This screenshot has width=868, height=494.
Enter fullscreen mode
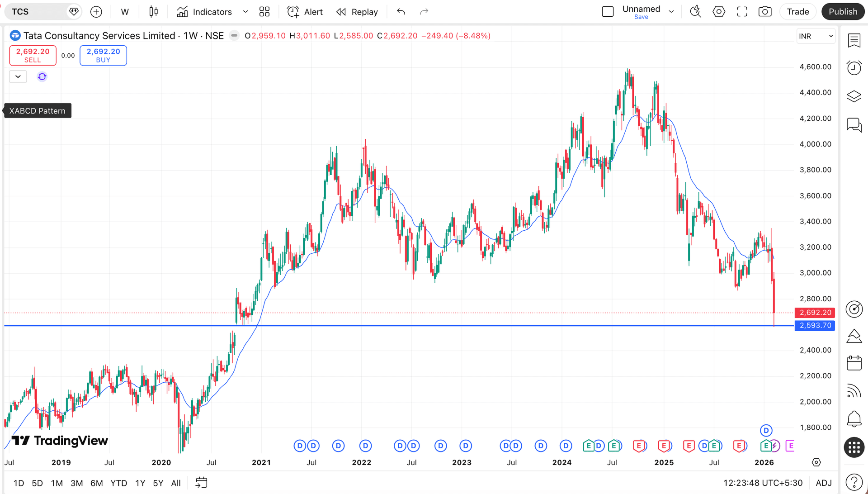pos(742,12)
